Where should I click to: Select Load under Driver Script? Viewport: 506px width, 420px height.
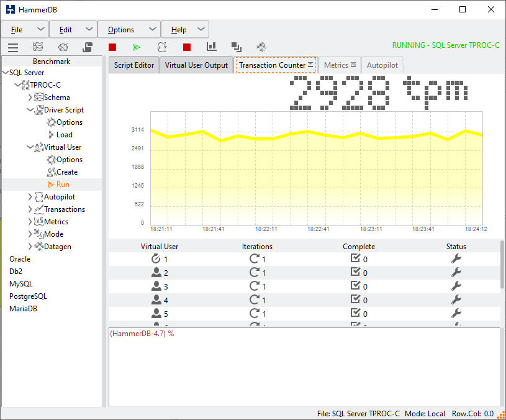point(64,135)
